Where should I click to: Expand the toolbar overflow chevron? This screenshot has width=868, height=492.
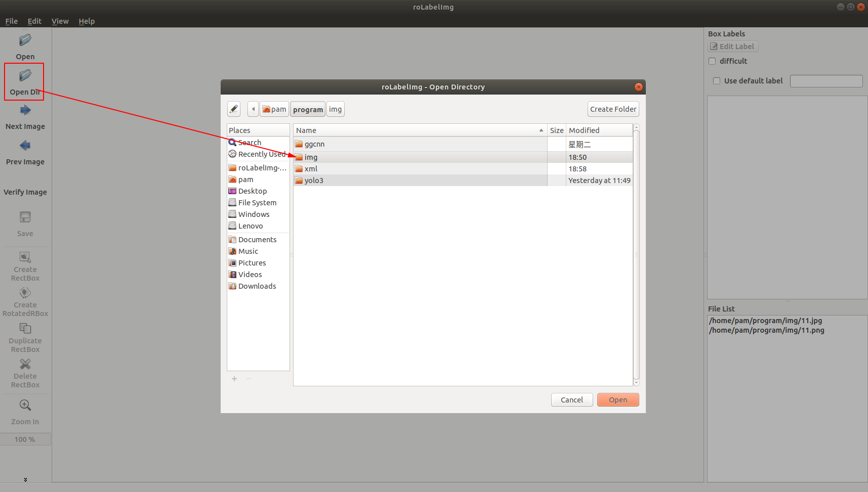click(x=25, y=479)
